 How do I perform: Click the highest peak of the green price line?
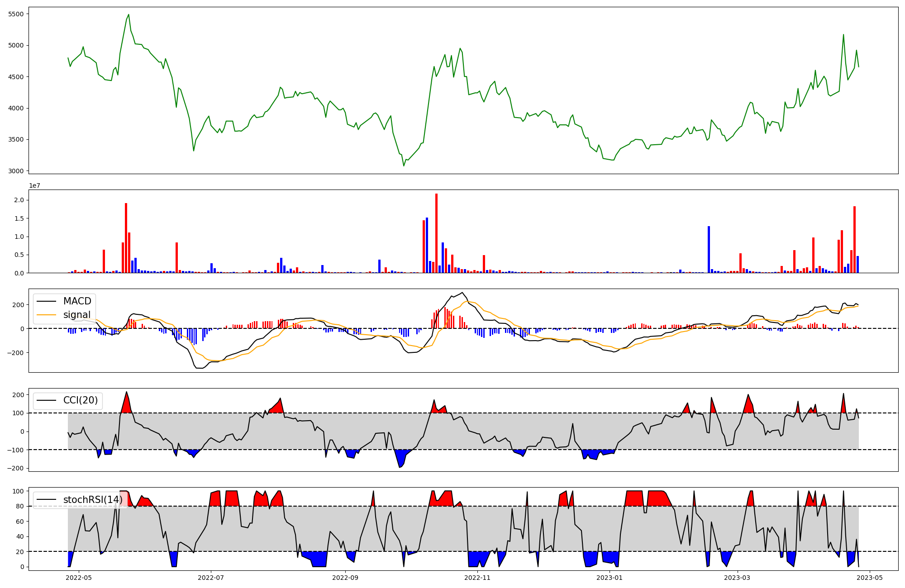129,14
